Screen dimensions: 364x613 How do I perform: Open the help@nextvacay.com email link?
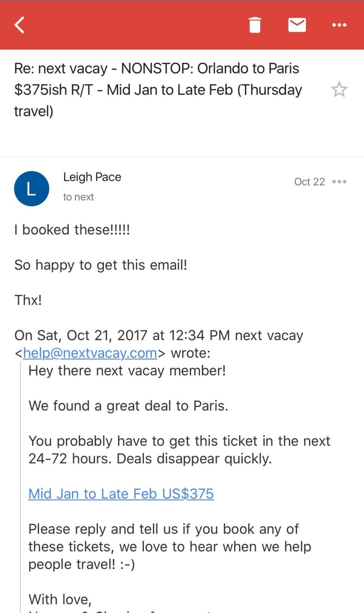[90, 353]
